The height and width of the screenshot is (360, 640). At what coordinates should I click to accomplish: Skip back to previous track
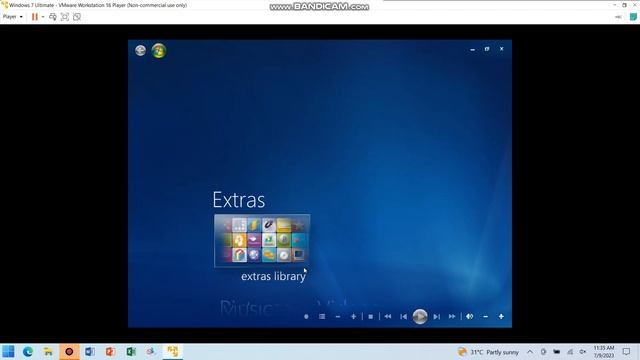[x=404, y=316]
